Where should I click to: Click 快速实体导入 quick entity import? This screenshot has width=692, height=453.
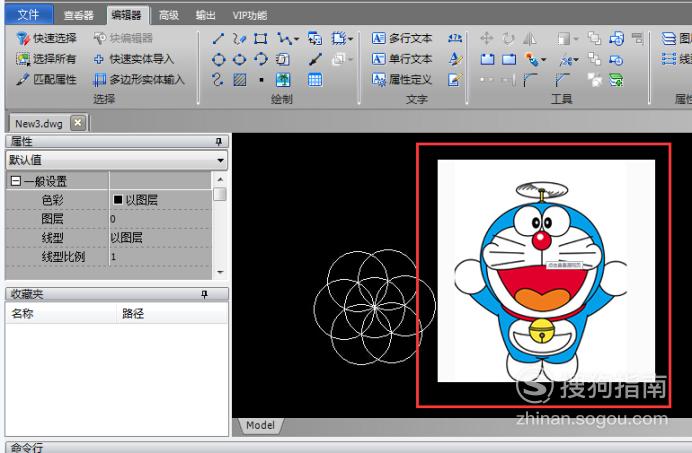point(134,59)
